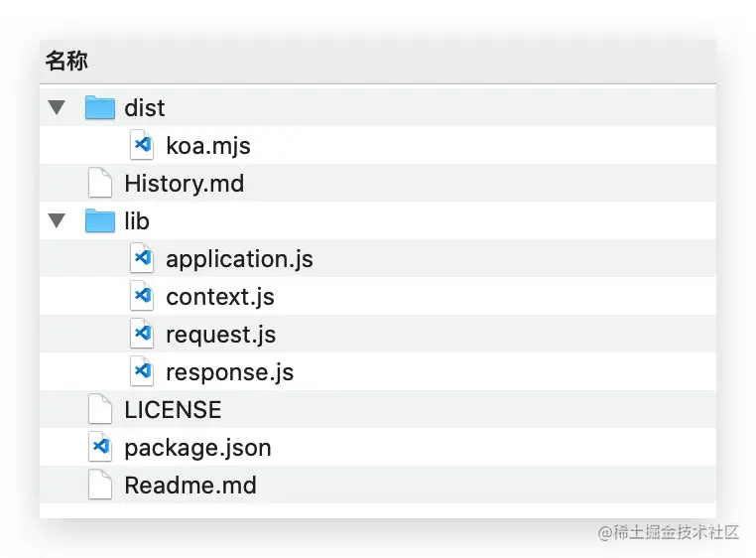Click the LICENSE blank file icon
This screenshot has width=756, height=558.
click(x=100, y=409)
